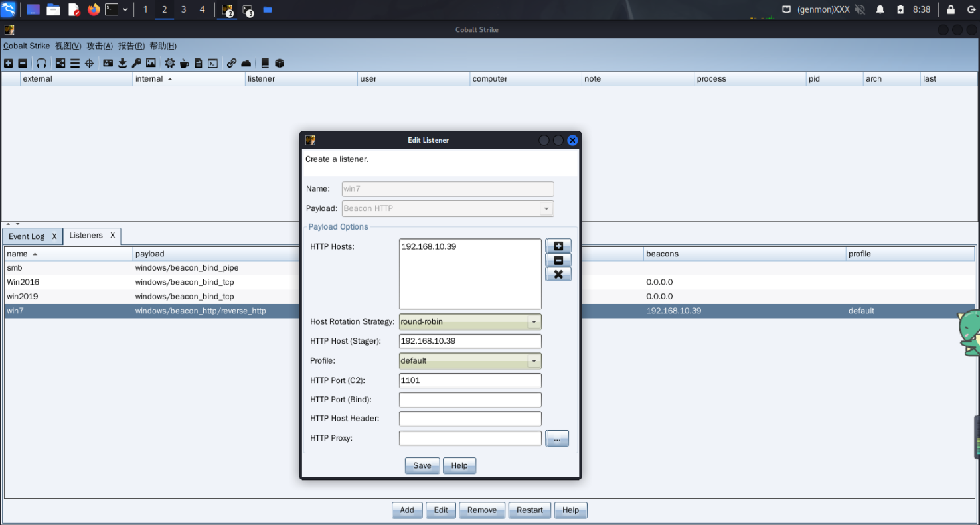Open 攻击(A) menu
This screenshot has height=525, width=980.
pyautogui.click(x=100, y=46)
